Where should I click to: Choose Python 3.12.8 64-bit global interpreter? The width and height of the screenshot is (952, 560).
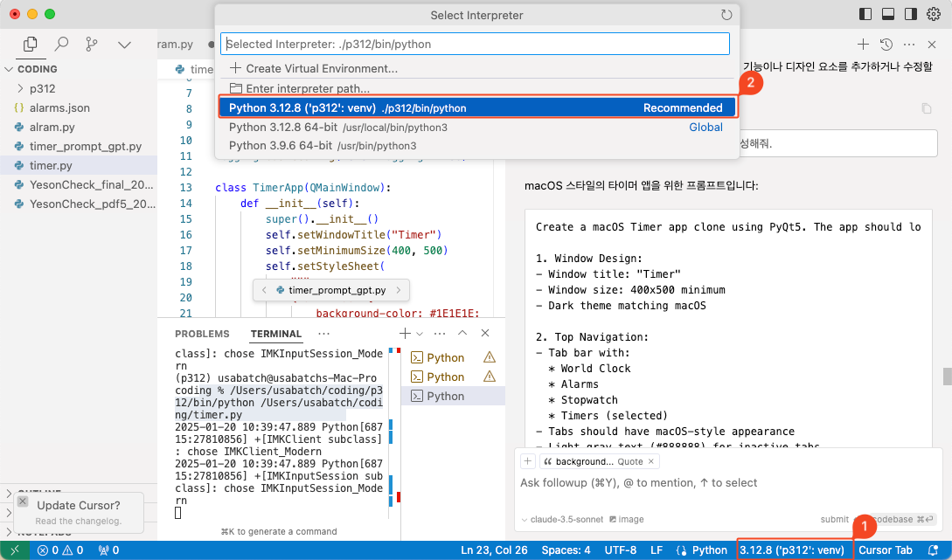coord(476,128)
